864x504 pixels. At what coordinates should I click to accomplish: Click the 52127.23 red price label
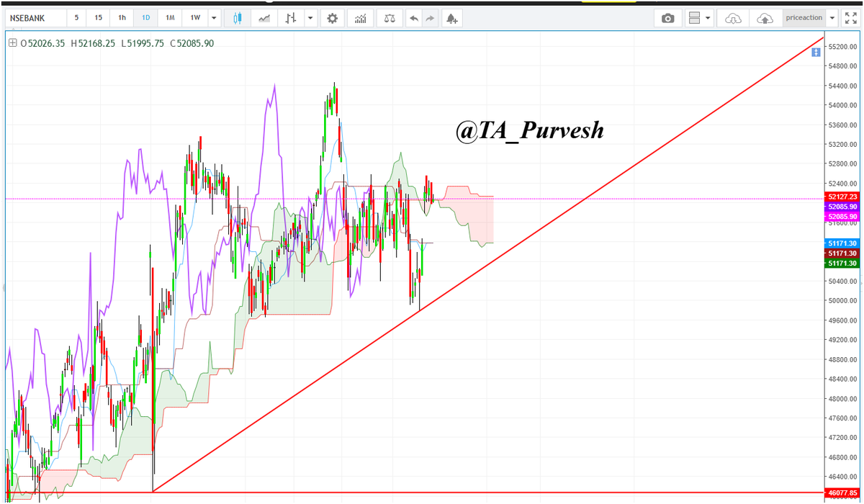click(x=842, y=197)
